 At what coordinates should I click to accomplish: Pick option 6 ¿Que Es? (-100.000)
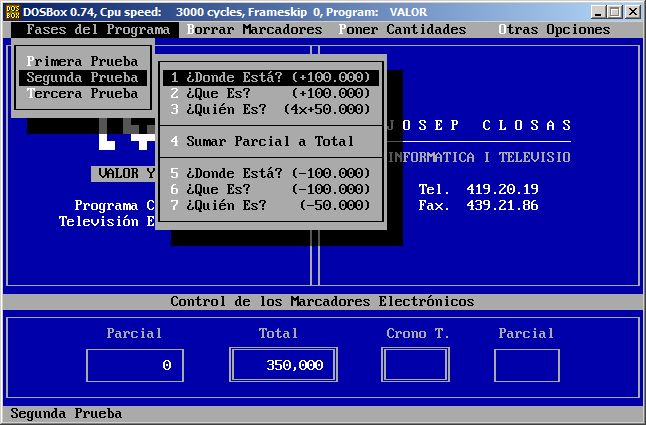(x=270, y=189)
